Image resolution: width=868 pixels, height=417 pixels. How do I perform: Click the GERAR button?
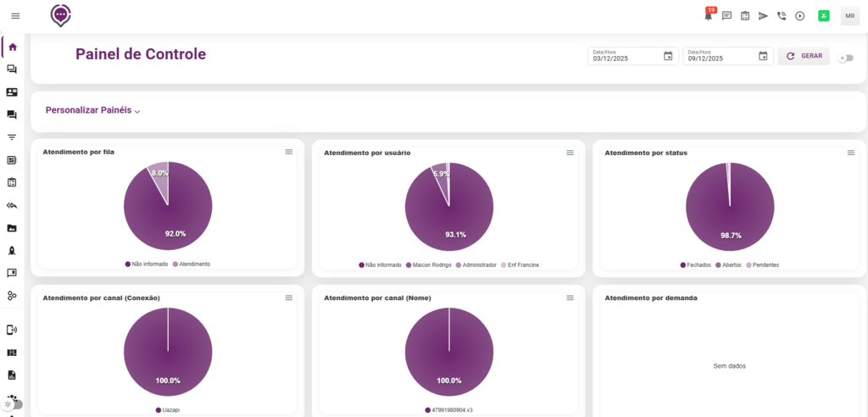pyautogui.click(x=804, y=56)
